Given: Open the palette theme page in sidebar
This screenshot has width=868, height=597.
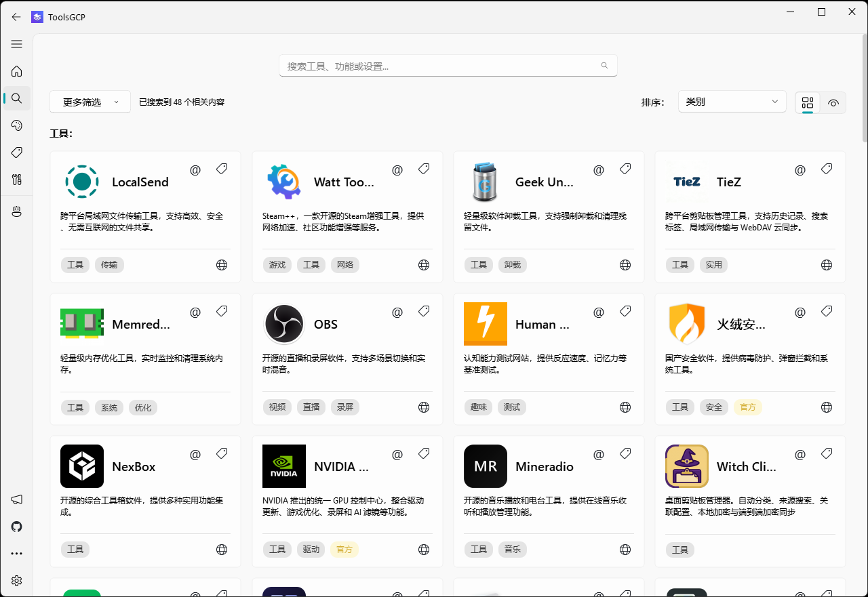Looking at the screenshot, I should 17,125.
